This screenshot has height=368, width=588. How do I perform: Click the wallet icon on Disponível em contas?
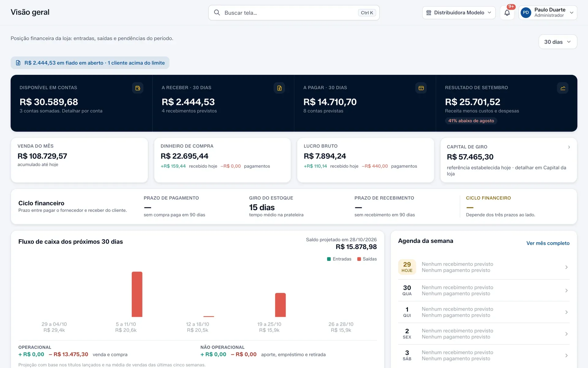coord(138,88)
